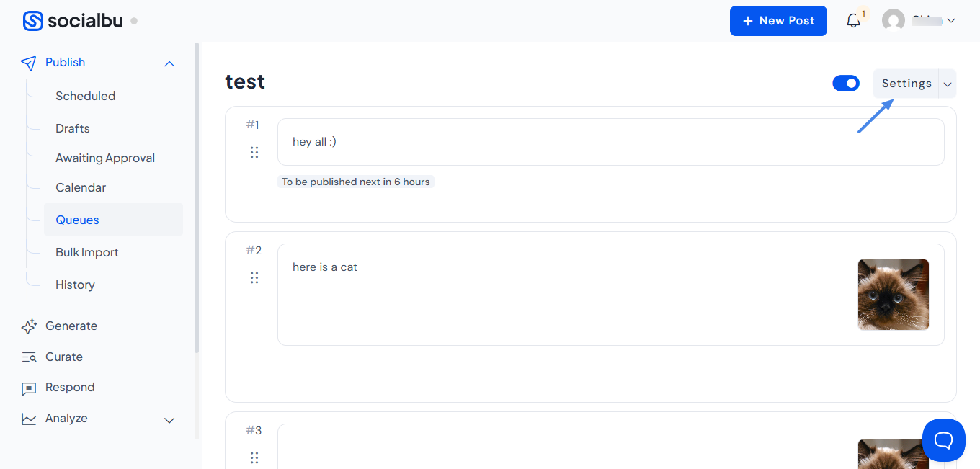Open queue Settings button
The height and width of the screenshot is (469, 980).
pos(906,84)
